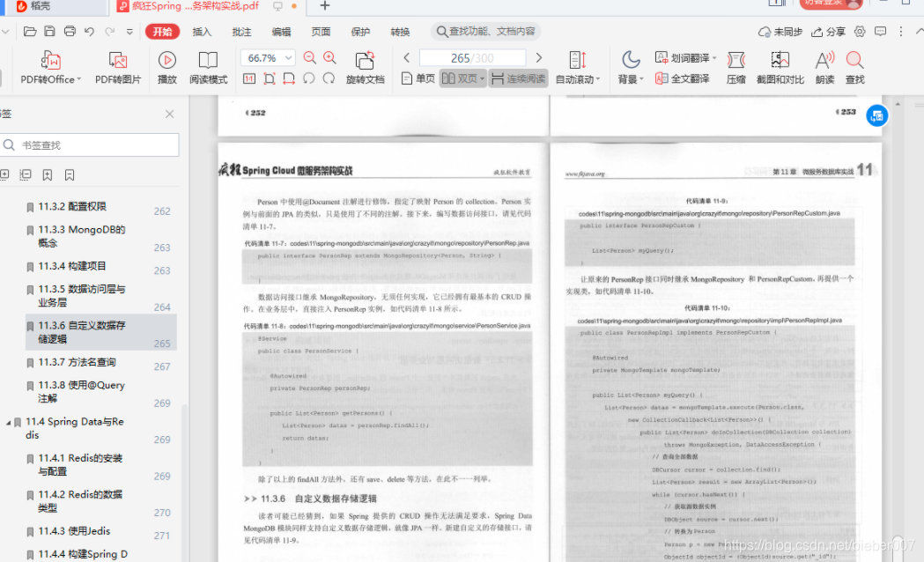Close the bookmark side panel
The height and width of the screenshot is (562, 924).
(170, 114)
